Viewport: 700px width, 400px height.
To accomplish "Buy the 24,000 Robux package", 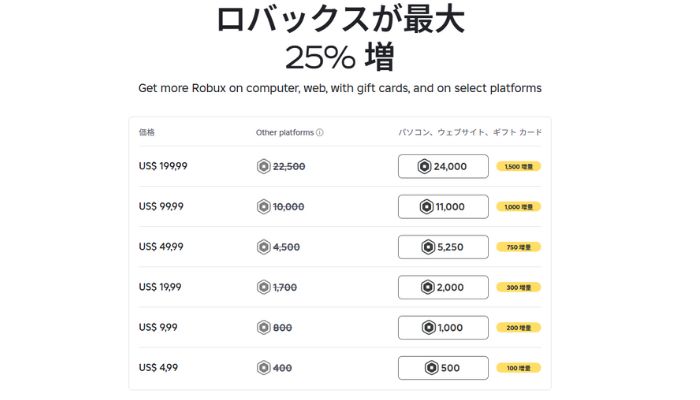I will tap(443, 167).
